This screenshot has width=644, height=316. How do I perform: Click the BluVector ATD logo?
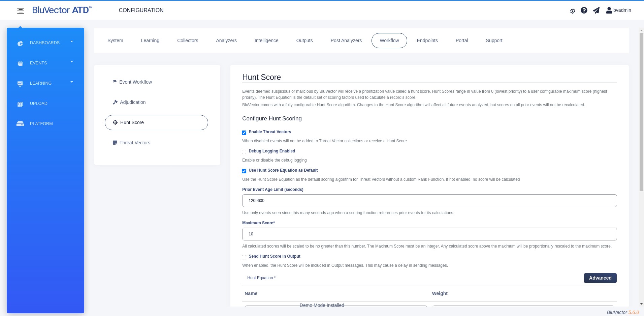[x=62, y=10]
